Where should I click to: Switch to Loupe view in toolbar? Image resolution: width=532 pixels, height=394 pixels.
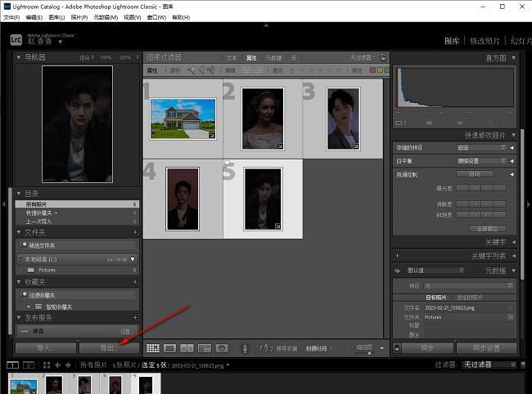[x=170, y=348]
